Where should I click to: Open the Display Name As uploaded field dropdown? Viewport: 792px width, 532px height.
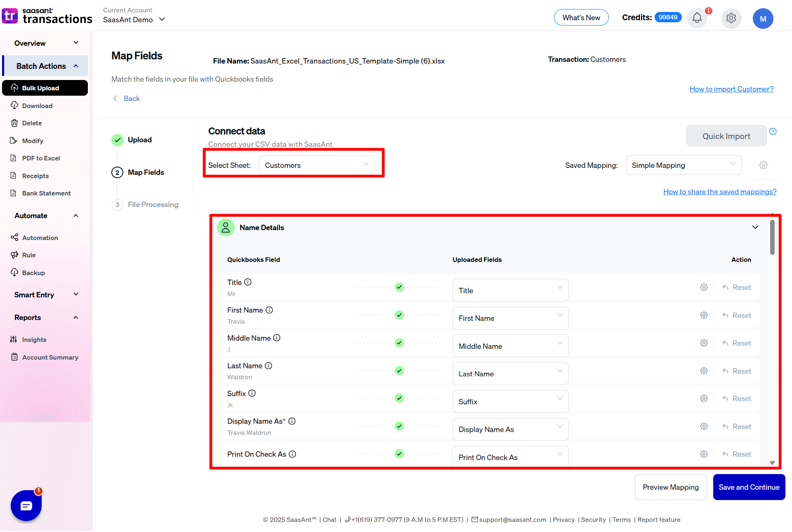click(x=510, y=429)
